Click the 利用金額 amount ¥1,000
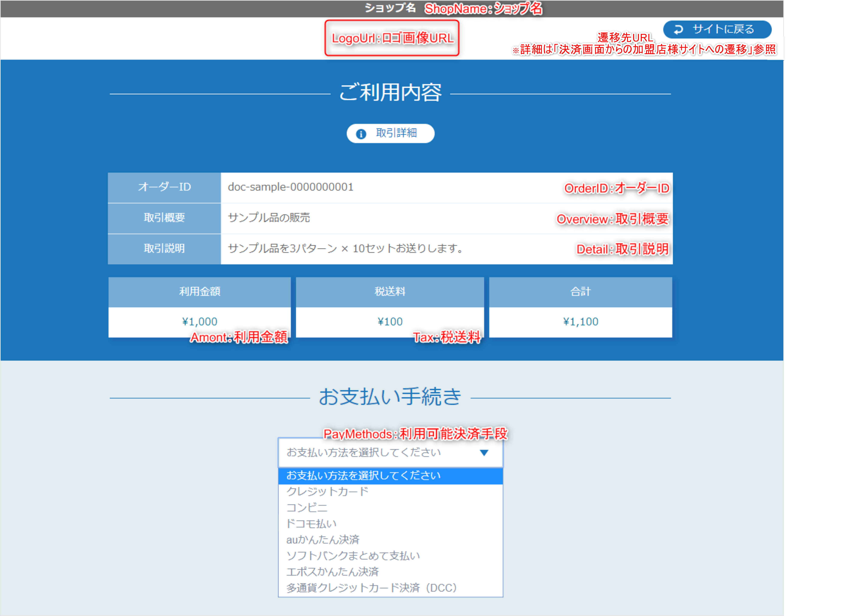867x616 pixels. [199, 321]
